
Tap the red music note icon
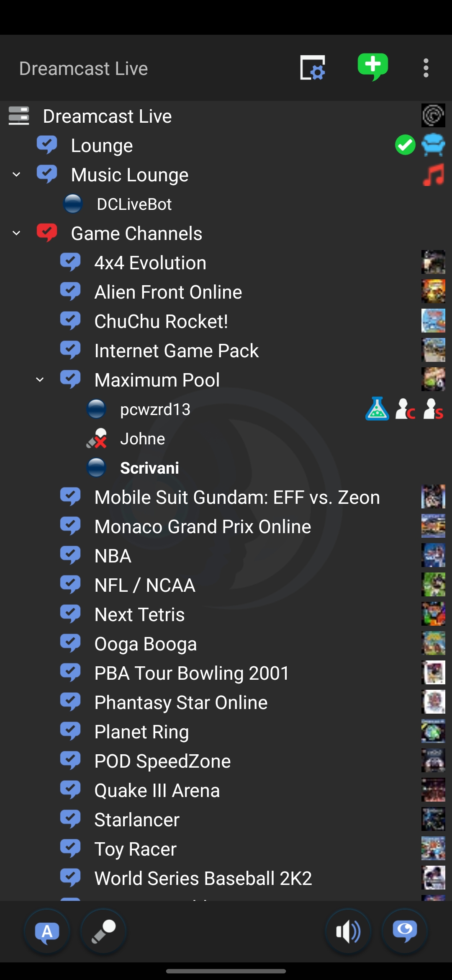point(433,175)
